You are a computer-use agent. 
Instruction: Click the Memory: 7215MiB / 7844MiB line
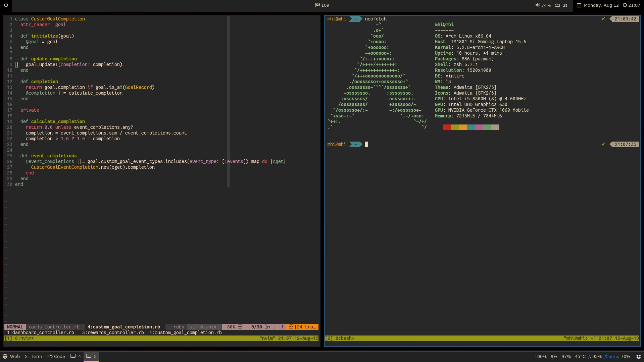(468, 116)
